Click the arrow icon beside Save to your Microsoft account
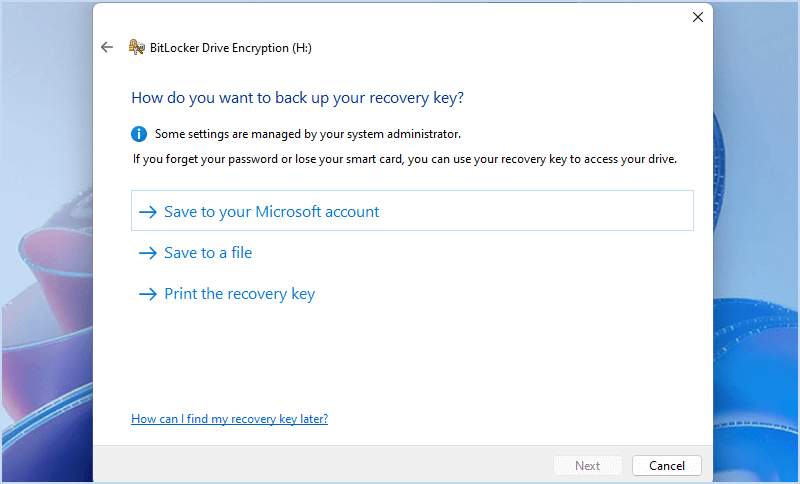Viewport: 800px width, 484px height. pyautogui.click(x=148, y=212)
